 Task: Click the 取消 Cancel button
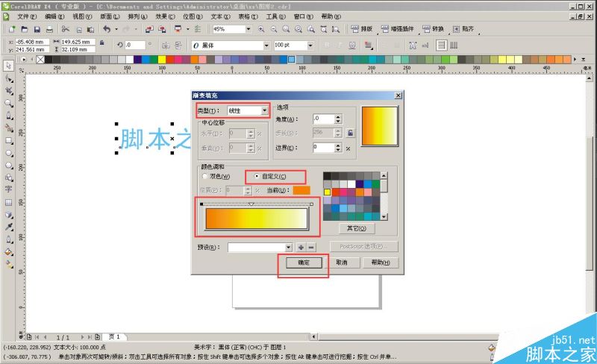coord(342,263)
